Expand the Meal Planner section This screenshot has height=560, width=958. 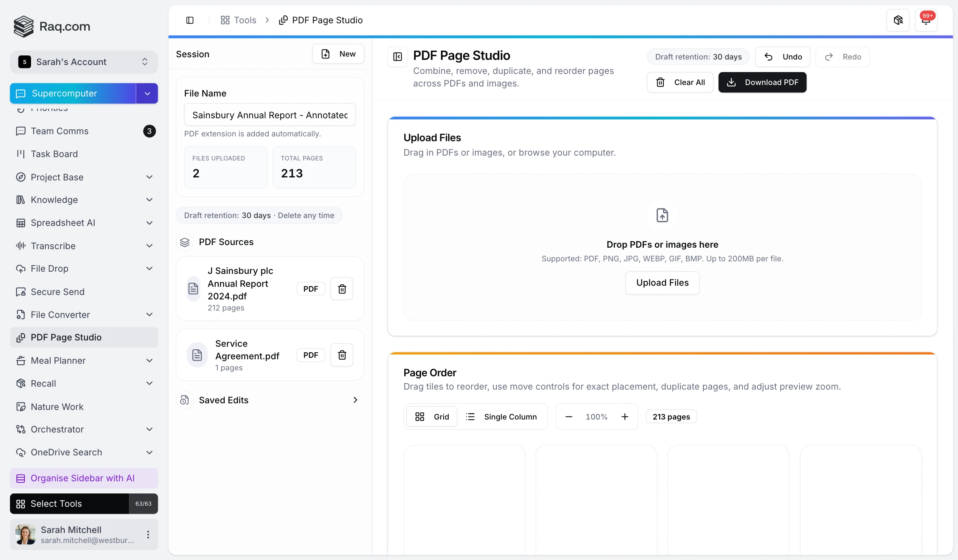[149, 360]
